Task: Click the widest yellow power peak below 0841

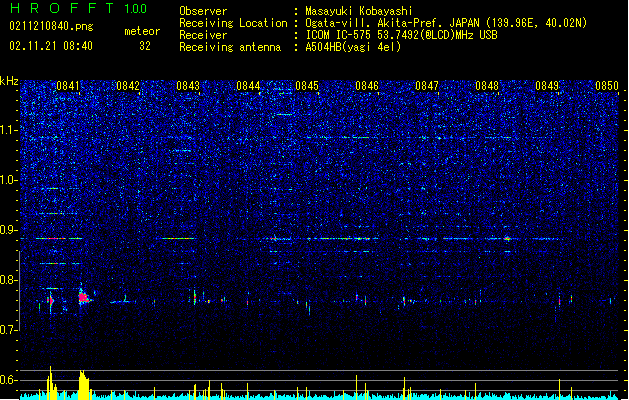Action: [83, 384]
